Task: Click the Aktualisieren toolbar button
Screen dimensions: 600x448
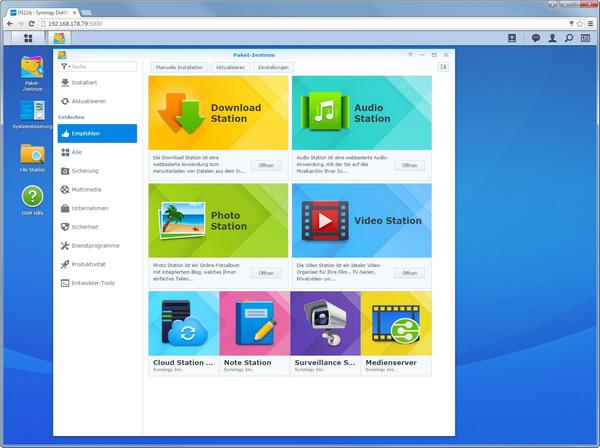Action: click(230, 67)
